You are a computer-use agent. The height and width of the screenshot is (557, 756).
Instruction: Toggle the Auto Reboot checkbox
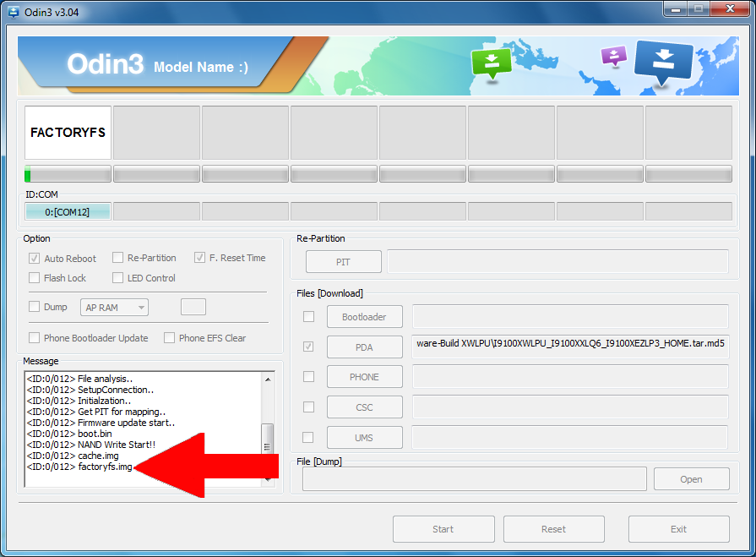coord(34,258)
